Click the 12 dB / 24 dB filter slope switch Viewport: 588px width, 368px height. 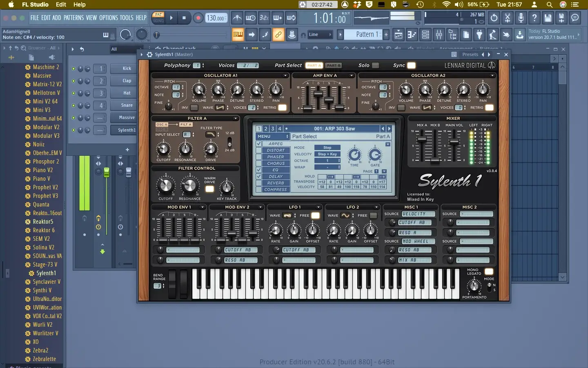[x=229, y=141]
